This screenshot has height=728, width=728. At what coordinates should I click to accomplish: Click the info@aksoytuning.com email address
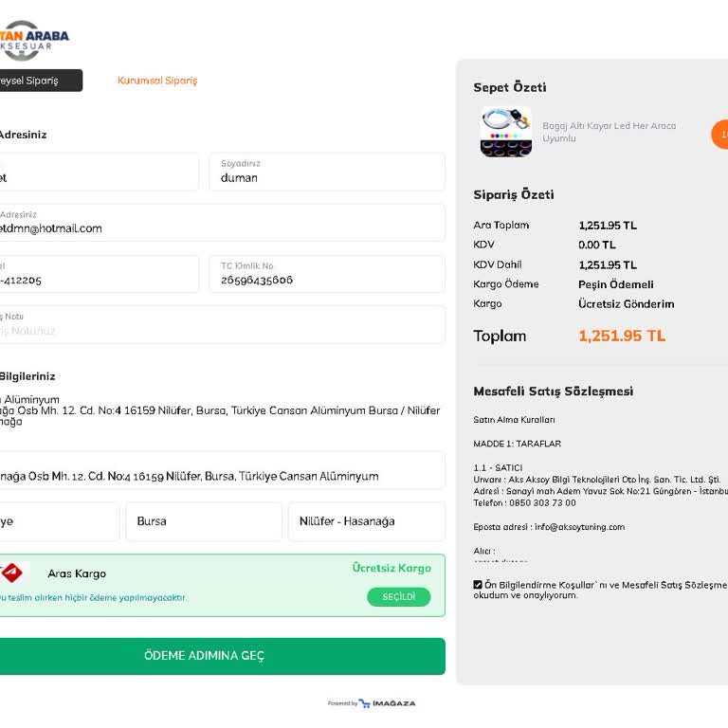coord(579,527)
